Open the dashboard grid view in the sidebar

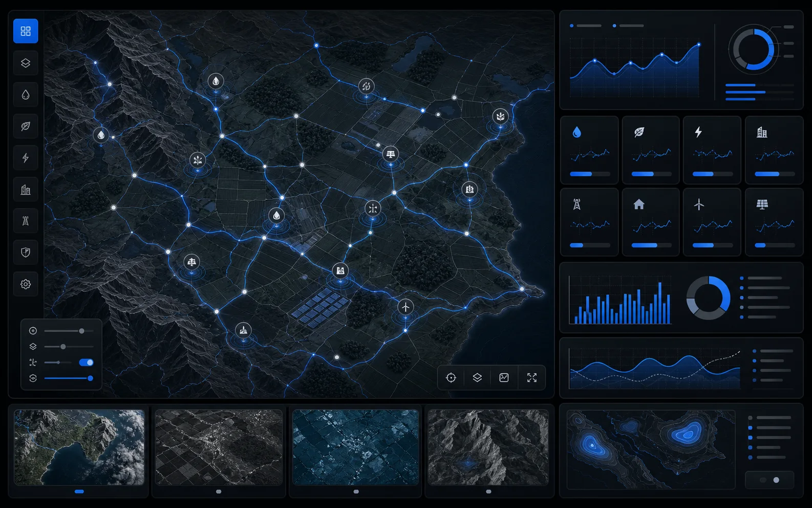[x=26, y=31]
